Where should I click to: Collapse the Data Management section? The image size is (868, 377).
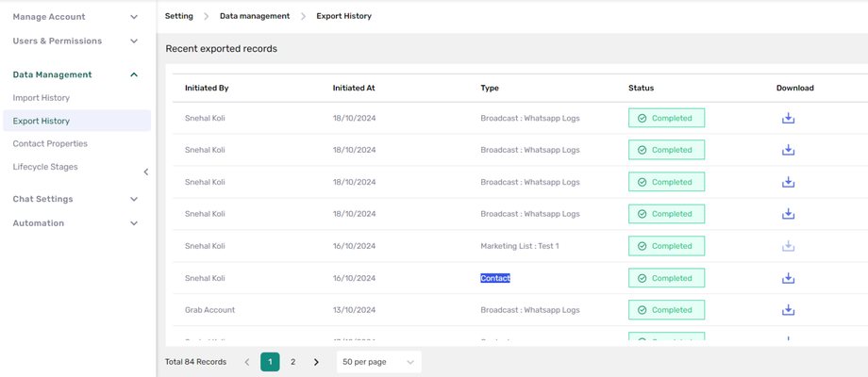(133, 74)
